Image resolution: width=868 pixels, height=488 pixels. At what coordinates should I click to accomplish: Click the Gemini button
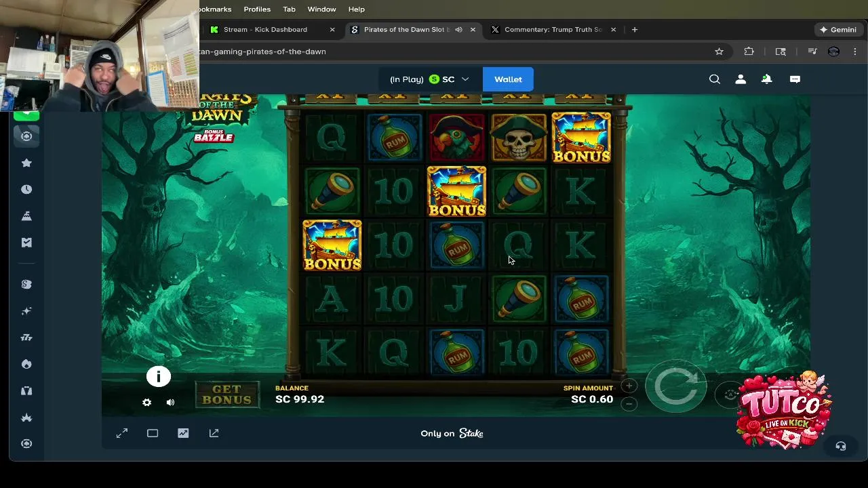[x=838, y=29]
